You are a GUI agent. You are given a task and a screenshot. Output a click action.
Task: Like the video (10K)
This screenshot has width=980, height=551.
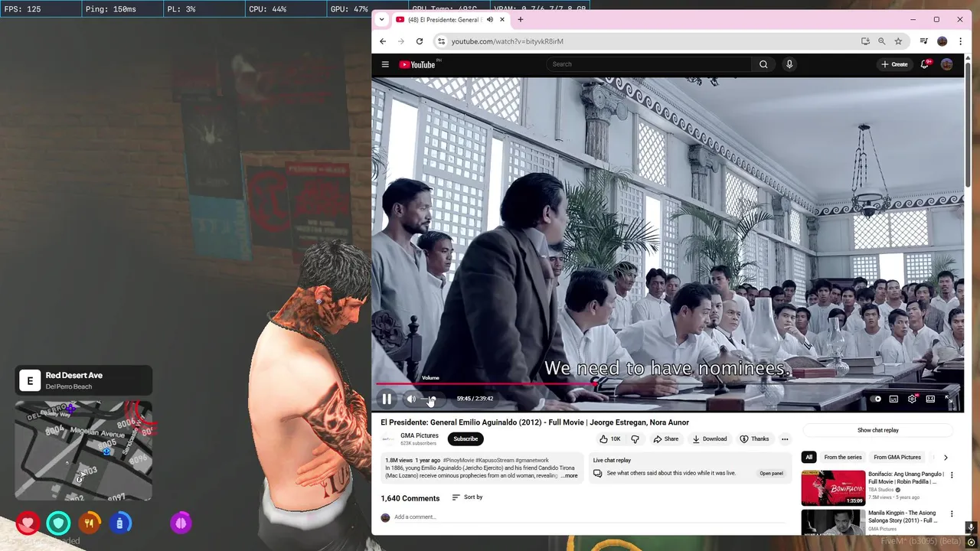610,439
